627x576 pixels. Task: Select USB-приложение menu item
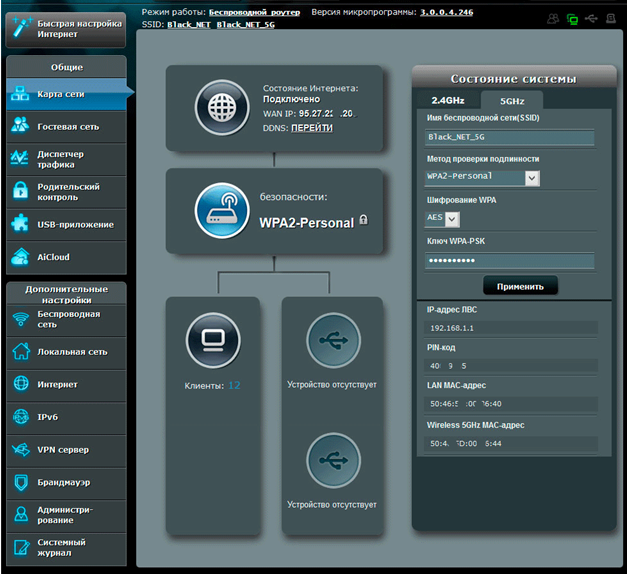[x=66, y=224]
